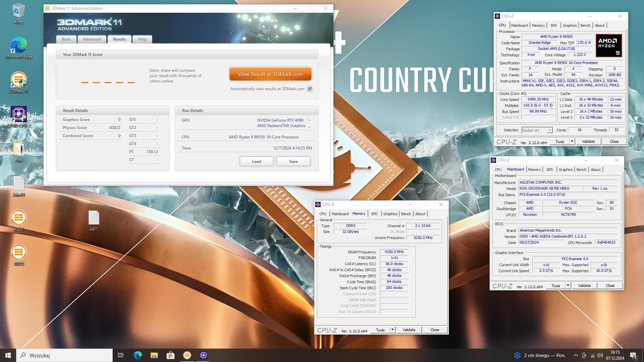
Task: Open the Help tab in 3DMark
Action: [142, 39]
